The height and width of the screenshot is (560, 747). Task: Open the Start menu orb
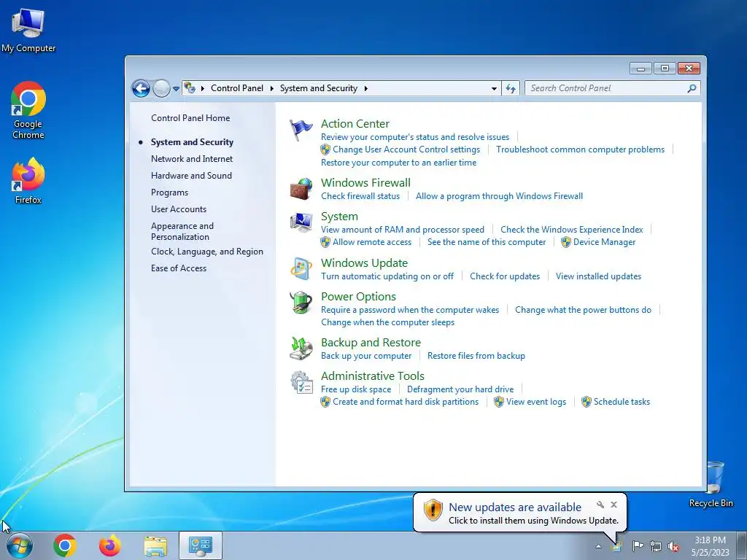20,545
